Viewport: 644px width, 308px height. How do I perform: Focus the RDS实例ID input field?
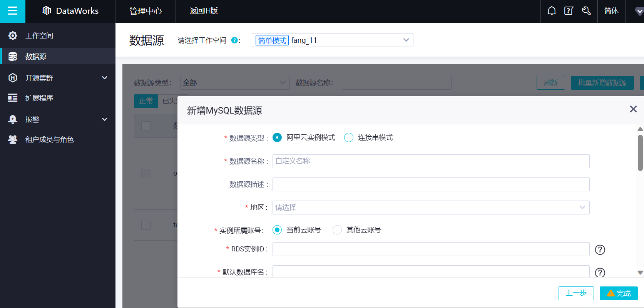[x=431, y=249]
